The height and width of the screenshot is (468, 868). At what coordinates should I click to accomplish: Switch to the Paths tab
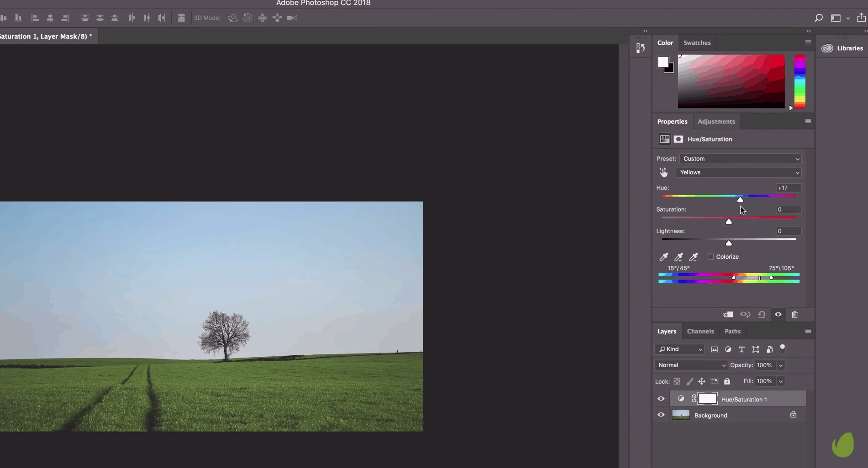pyautogui.click(x=732, y=331)
